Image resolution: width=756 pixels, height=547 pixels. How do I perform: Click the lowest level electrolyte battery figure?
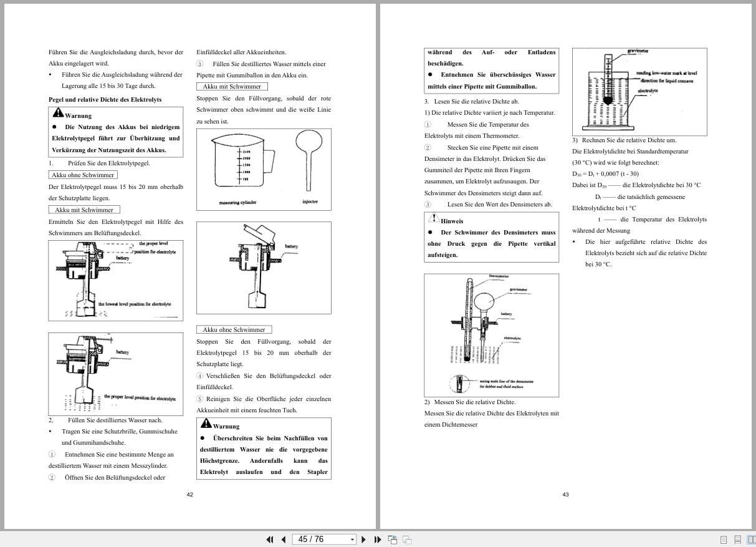coord(116,281)
